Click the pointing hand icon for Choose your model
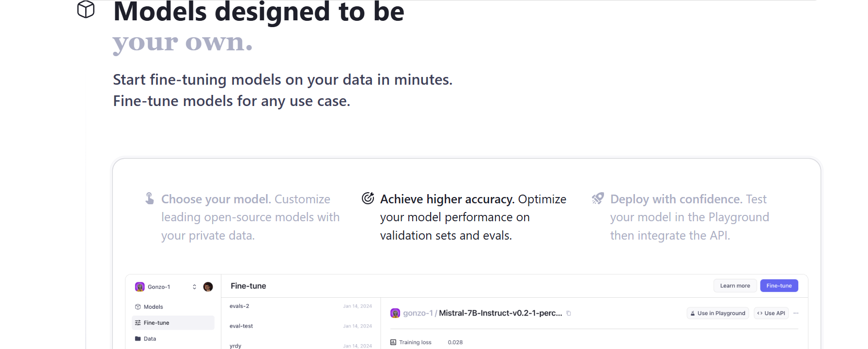Image resolution: width=868 pixels, height=349 pixels. 150,198
